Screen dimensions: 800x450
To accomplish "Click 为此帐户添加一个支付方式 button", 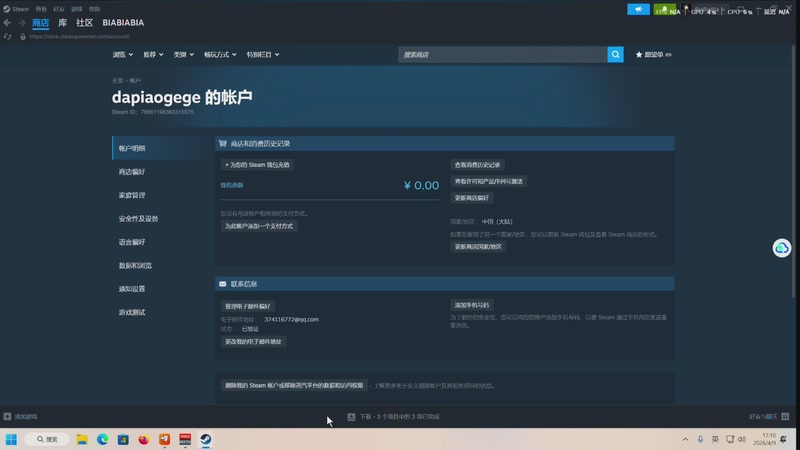I will pyautogui.click(x=259, y=226).
